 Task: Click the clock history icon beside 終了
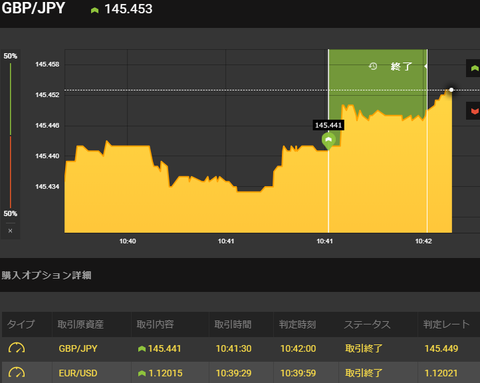373,66
